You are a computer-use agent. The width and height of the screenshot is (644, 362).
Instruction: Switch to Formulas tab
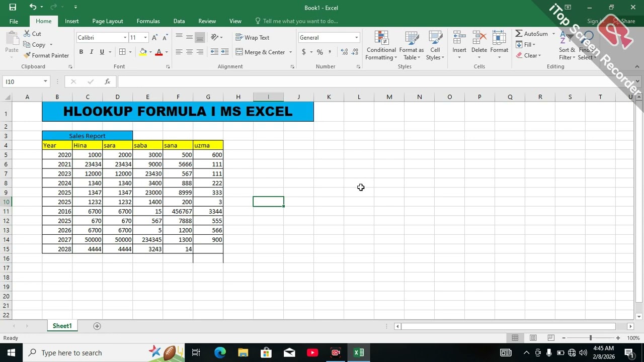pos(148,21)
